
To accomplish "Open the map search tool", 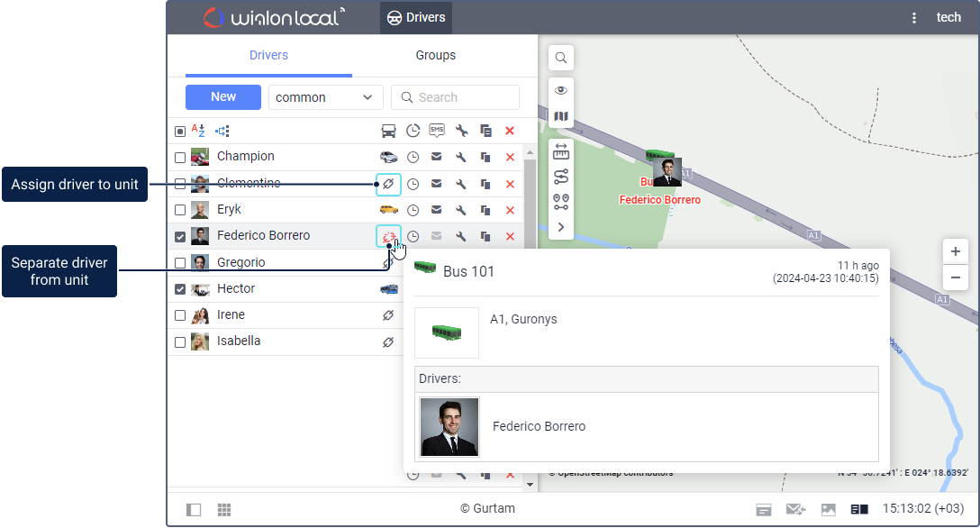I will pos(561,58).
